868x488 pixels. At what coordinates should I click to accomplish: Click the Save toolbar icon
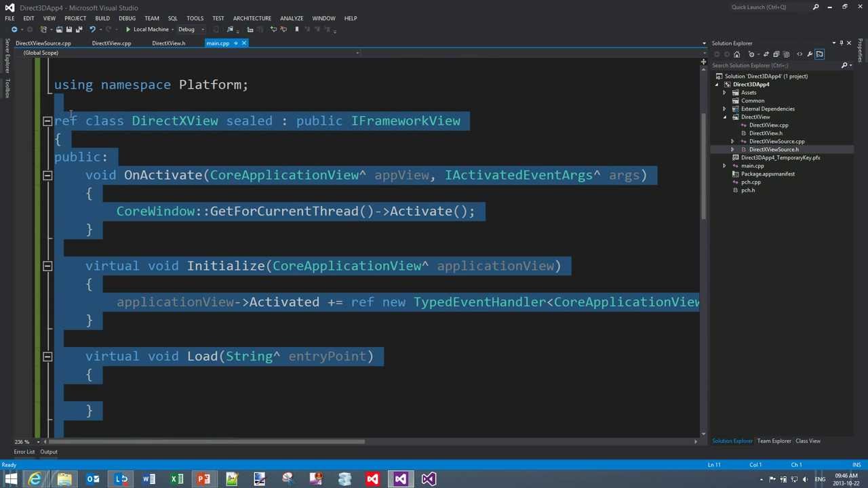tap(69, 29)
